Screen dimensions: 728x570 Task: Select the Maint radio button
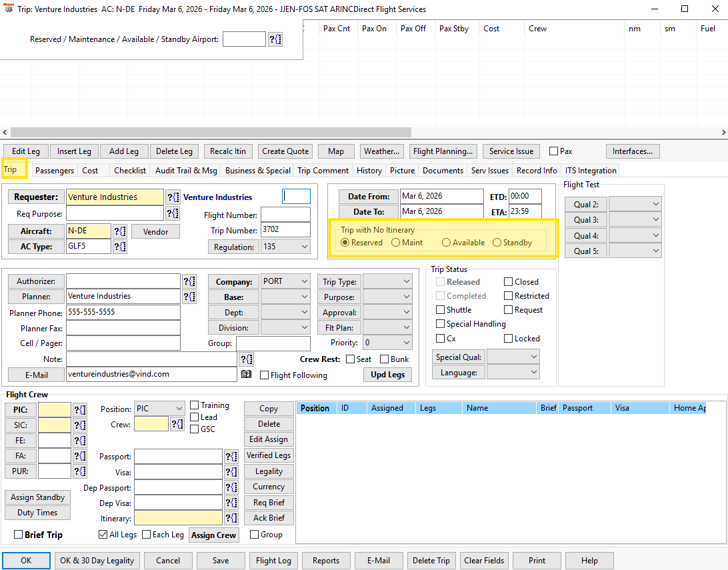click(x=396, y=243)
